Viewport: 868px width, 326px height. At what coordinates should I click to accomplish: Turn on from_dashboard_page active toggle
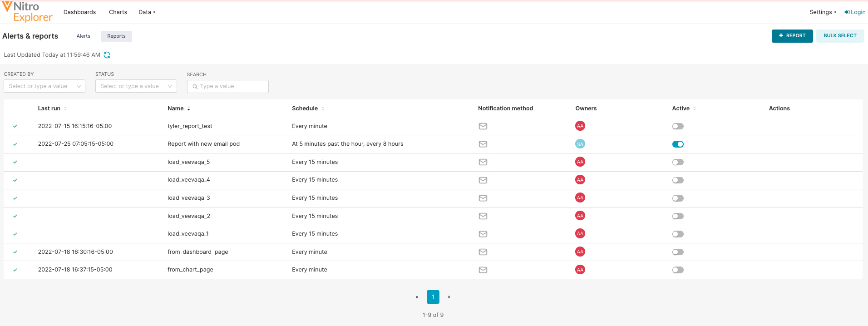[x=678, y=252]
